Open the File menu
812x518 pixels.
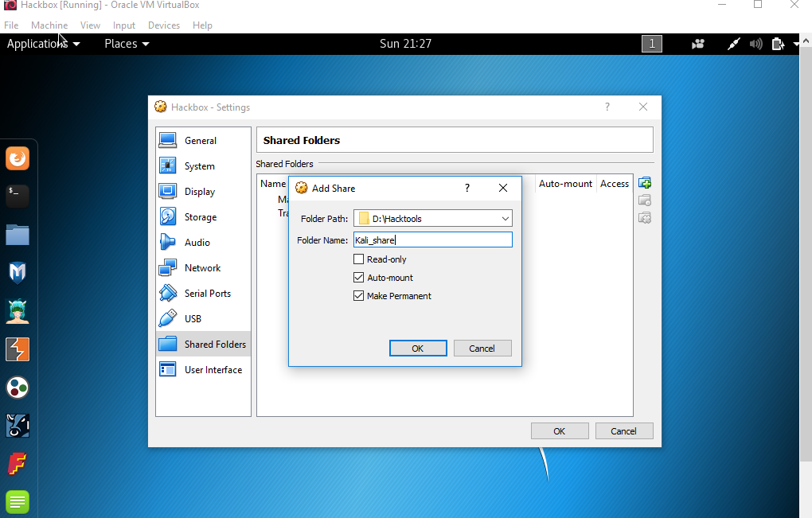pyautogui.click(x=11, y=25)
